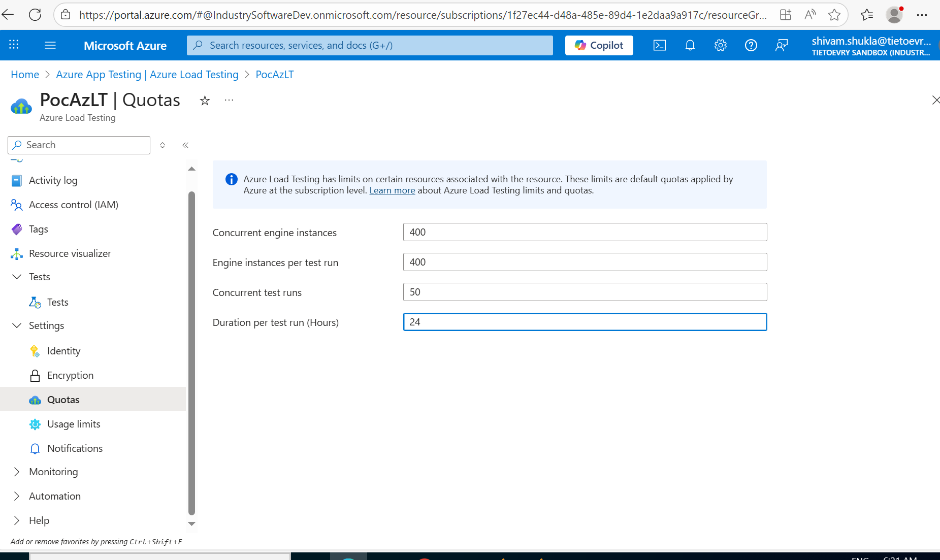Screen dimensions: 940x560
Task: Close the PocAzLT Quotas blade
Action: [x=935, y=100]
